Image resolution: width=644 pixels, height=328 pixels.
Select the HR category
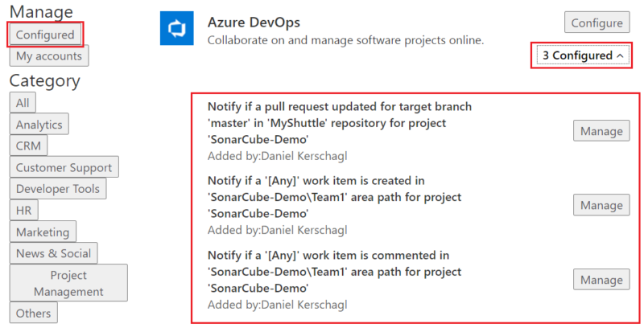(x=24, y=211)
